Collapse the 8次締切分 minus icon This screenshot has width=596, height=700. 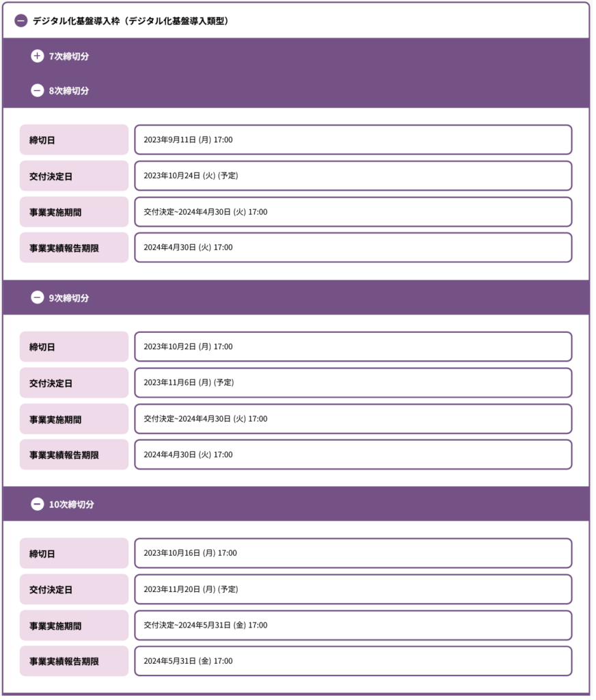coord(38,91)
